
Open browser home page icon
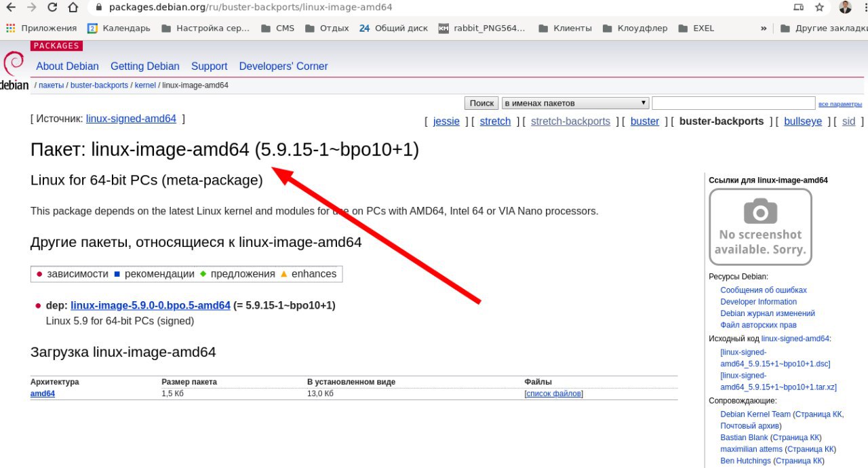(x=73, y=7)
